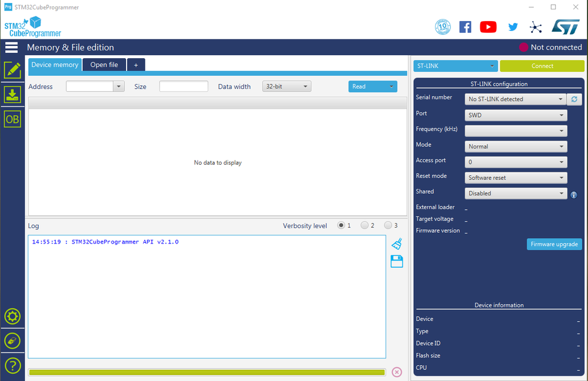Open the Twitter icon
The image size is (588, 381).
(x=513, y=27)
